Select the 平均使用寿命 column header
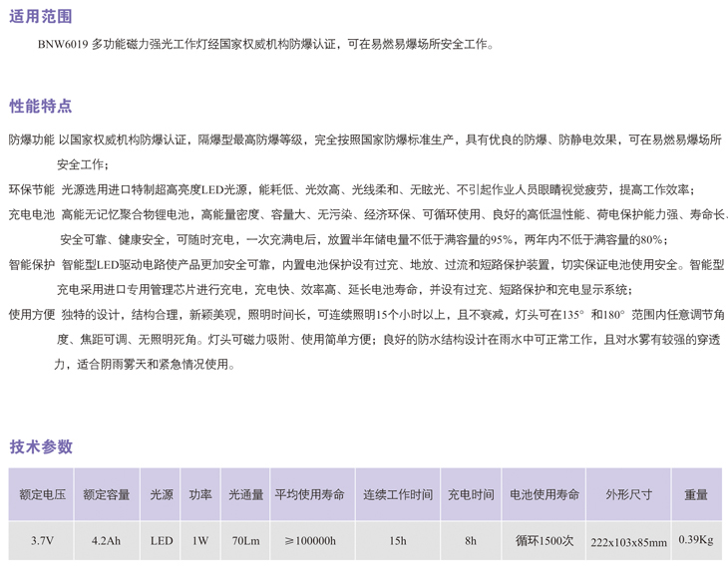Image resolution: width=728 pixels, height=567 pixels. [x=309, y=494]
